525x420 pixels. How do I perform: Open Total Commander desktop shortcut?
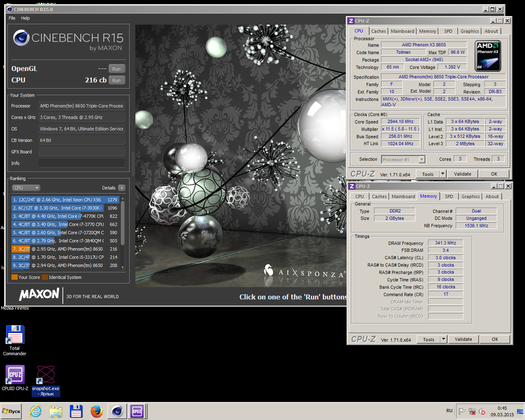click(15, 340)
